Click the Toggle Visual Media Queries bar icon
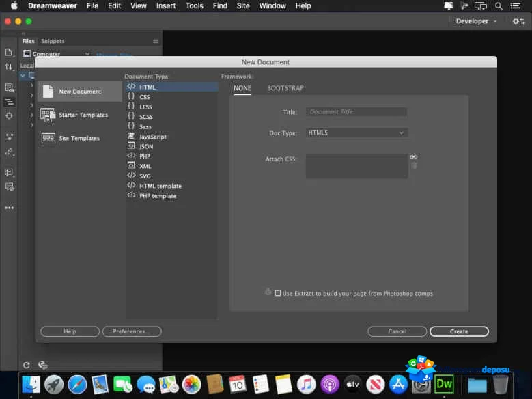This screenshot has height=399, width=532. (x=10, y=102)
